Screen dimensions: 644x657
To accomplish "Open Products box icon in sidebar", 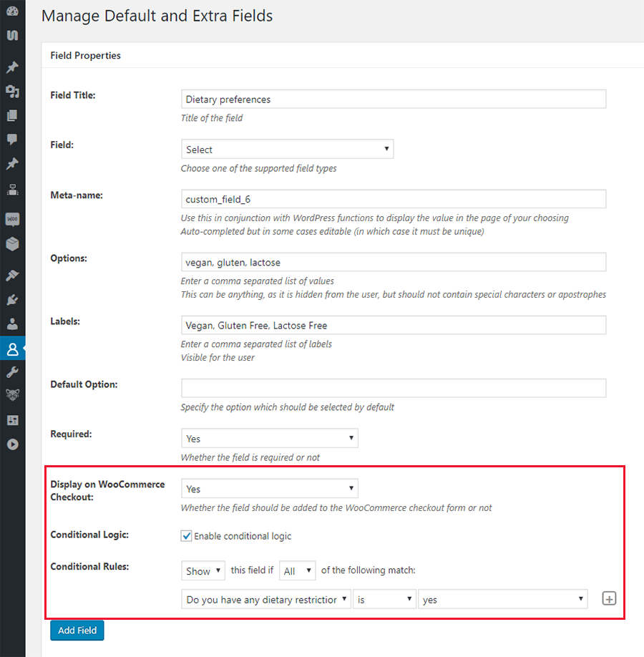I will [x=12, y=244].
